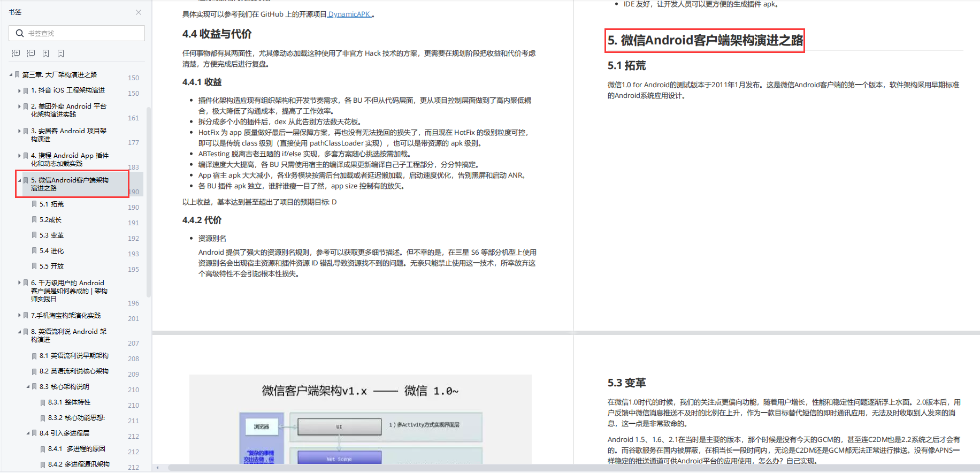Viewport: 980px width, 473px height.
Task: Go to bookmark 3. 安居客 Android 项目架构演进
Action: tap(68, 135)
